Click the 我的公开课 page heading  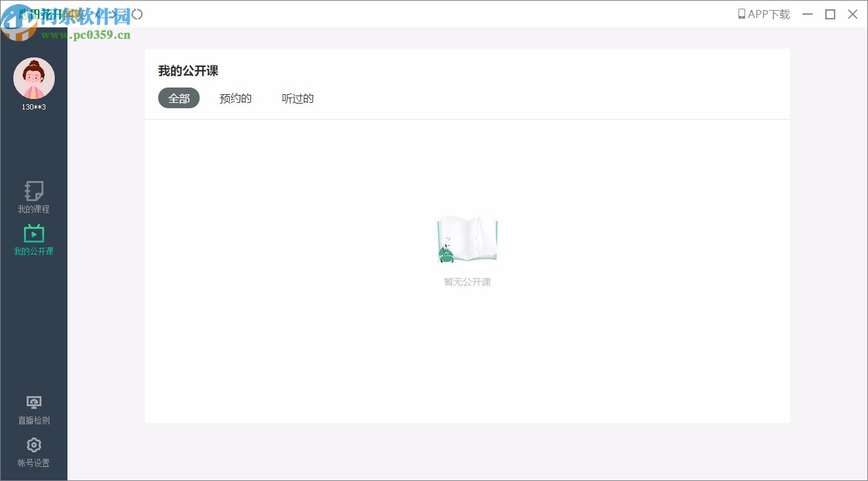pos(188,71)
